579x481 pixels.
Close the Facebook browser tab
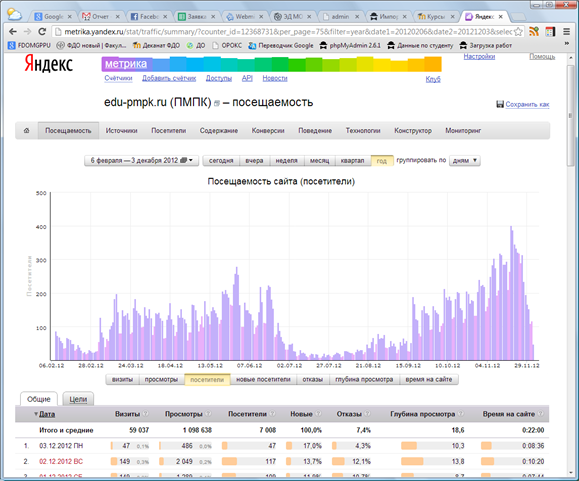coord(165,17)
